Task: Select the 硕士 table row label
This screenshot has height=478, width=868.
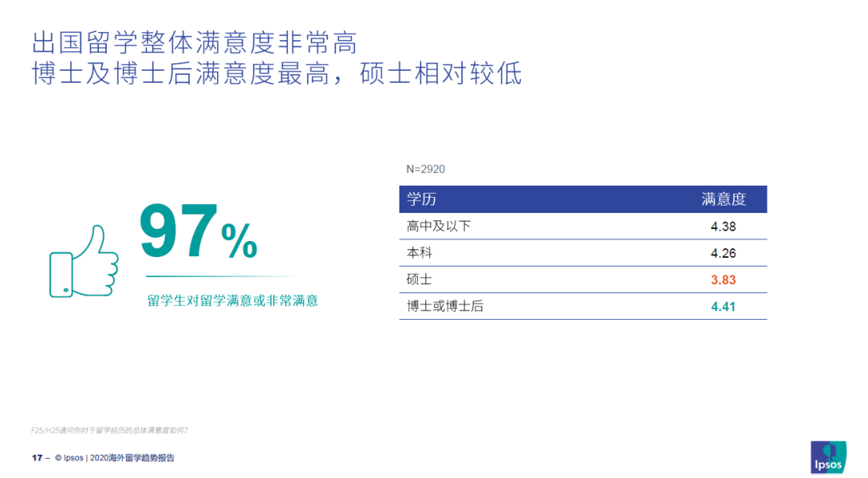Action: coord(419,280)
